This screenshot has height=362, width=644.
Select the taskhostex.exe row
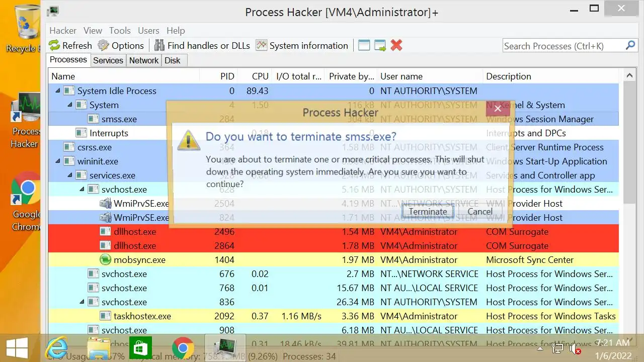[x=334, y=316]
